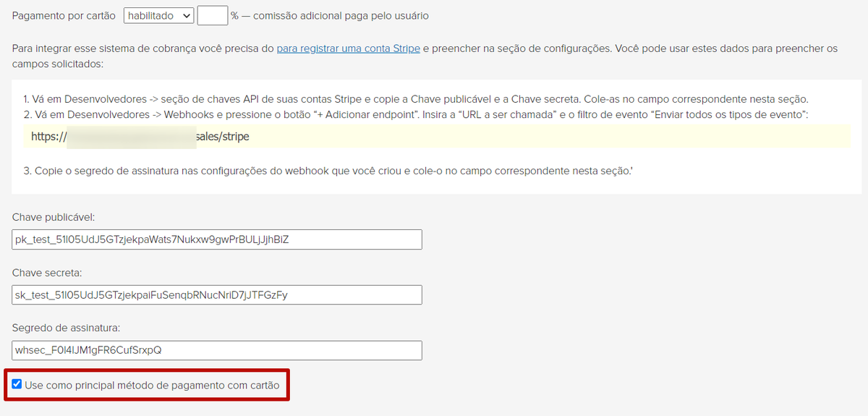Uncheck the main card payment method checkbox
The image size is (868, 416).
pos(17,384)
